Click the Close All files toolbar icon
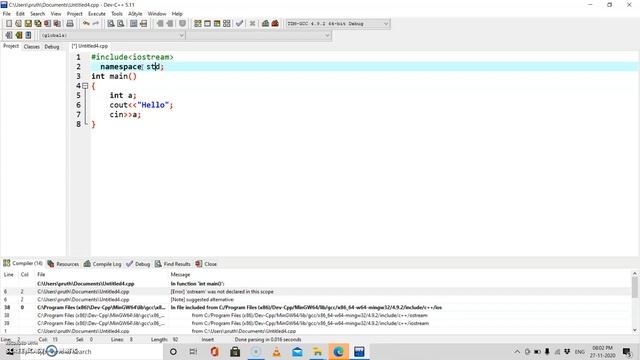The height and width of the screenshot is (360, 640). pyautogui.click(x=57, y=24)
